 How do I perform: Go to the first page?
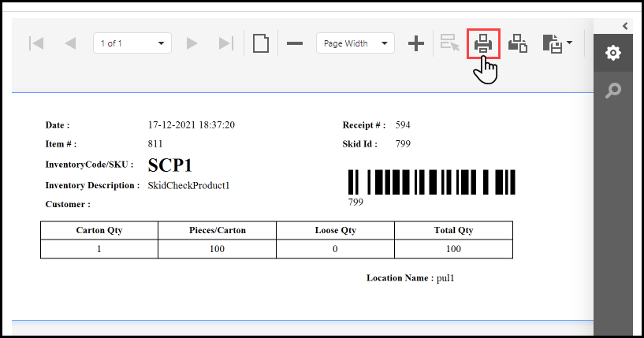[35, 43]
